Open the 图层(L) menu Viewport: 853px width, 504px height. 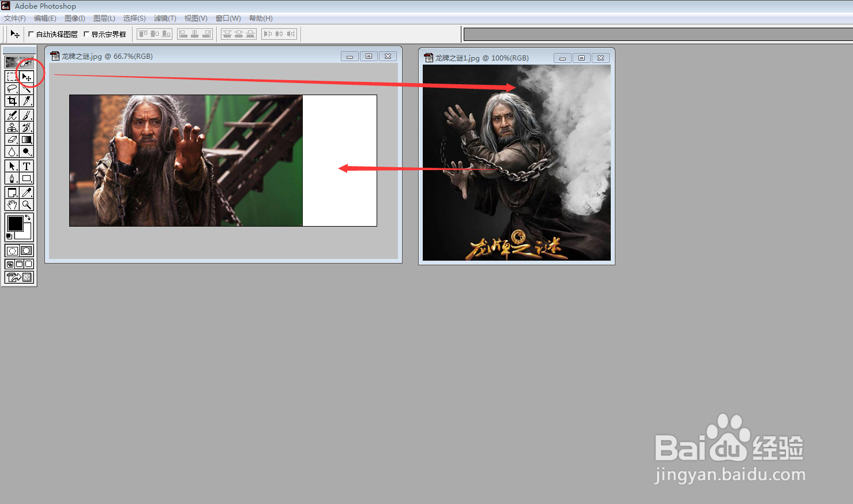click(104, 18)
